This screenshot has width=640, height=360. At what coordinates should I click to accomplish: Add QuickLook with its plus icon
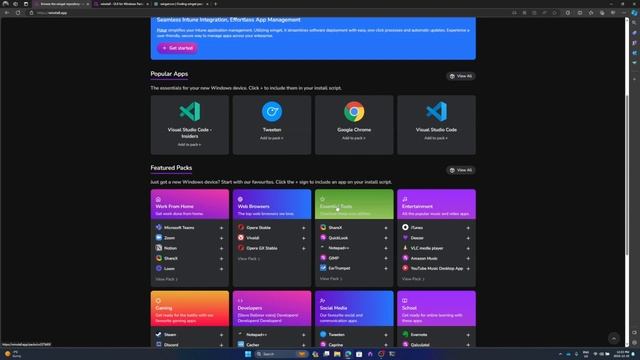tap(386, 238)
